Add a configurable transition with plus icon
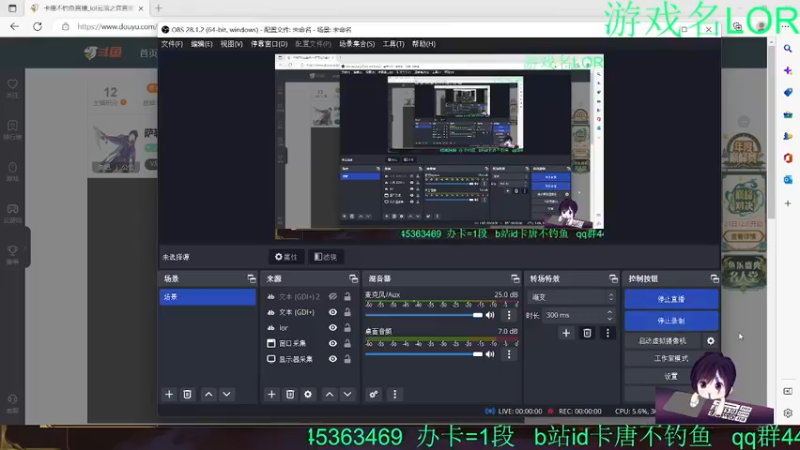 [x=566, y=333]
